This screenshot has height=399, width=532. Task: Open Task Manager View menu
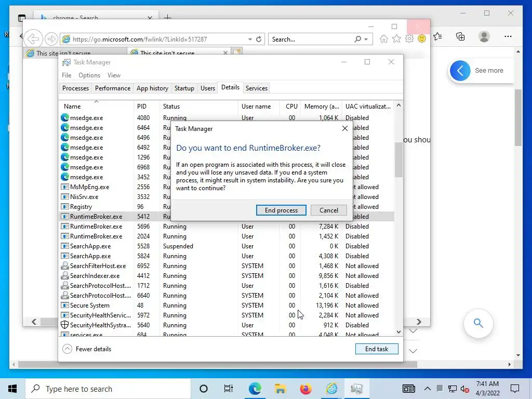click(x=114, y=75)
